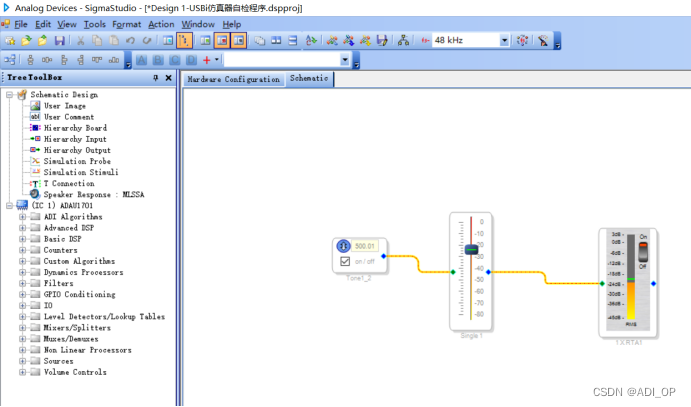Click the Undo arrow icon
The height and width of the screenshot is (407, 691).
(130, 41)
